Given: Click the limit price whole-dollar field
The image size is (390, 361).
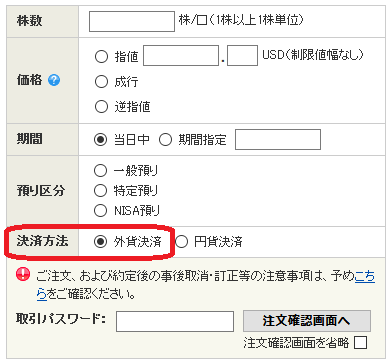Looking at the screenshot, I should (181, 56).
